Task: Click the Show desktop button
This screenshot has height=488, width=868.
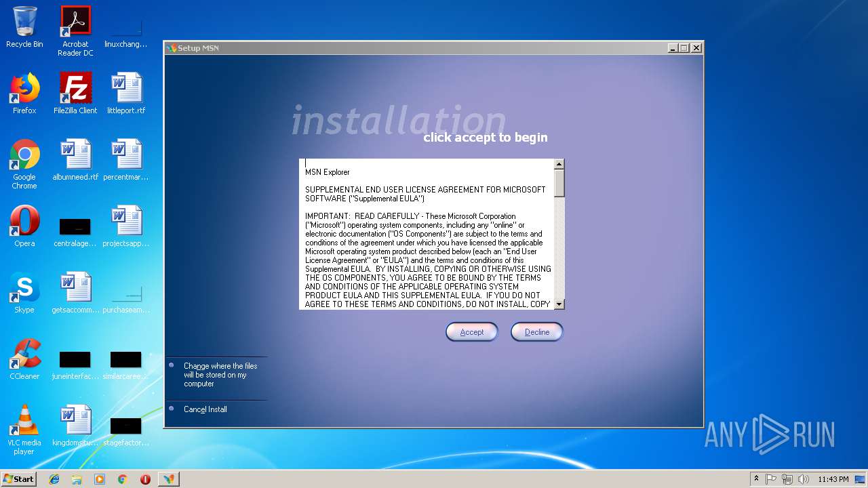Action: tap(861, 479)
